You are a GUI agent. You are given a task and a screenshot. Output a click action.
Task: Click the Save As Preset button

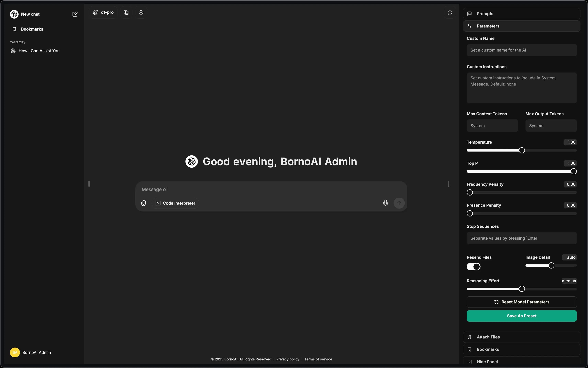click(522, 316)
